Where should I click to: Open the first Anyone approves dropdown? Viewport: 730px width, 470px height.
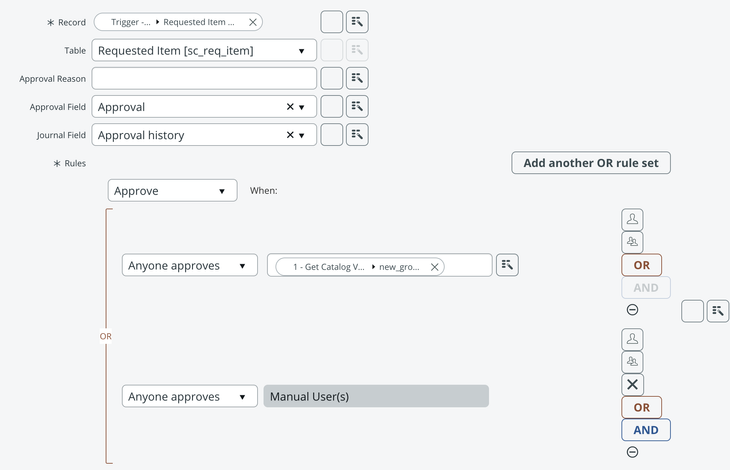(x=190, y=265)
